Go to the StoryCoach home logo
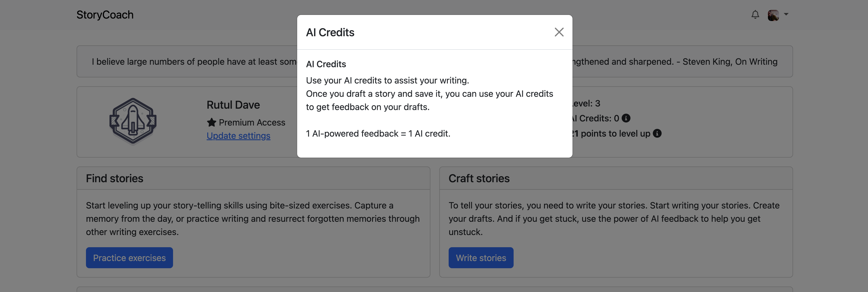Screen dimensions: 868x292 pyautogui.click(x=105, y=14)
